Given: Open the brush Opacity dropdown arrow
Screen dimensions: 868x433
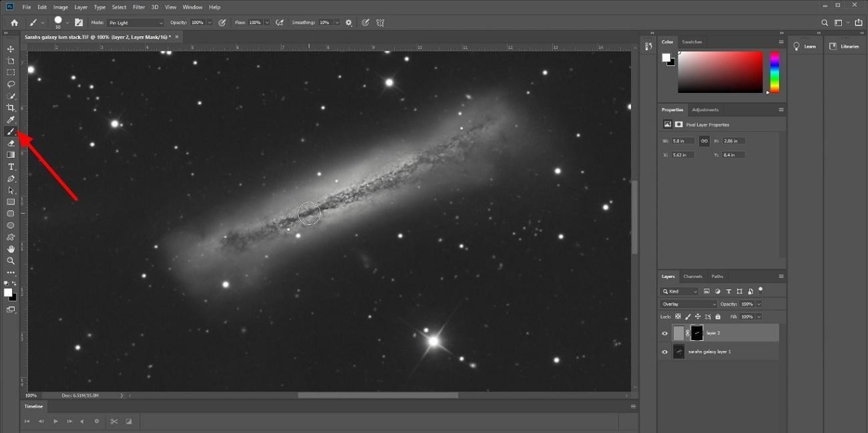Looking at the screenshot, I should 210,23.
